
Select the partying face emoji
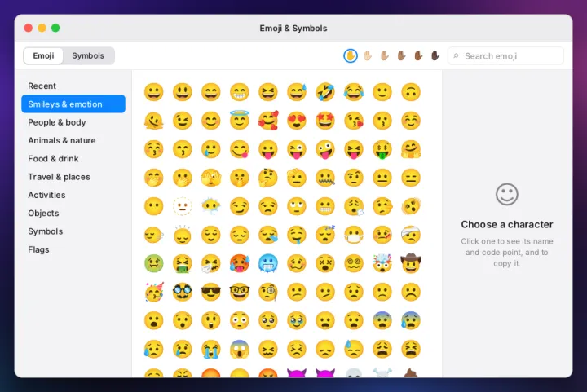[153, 292]
